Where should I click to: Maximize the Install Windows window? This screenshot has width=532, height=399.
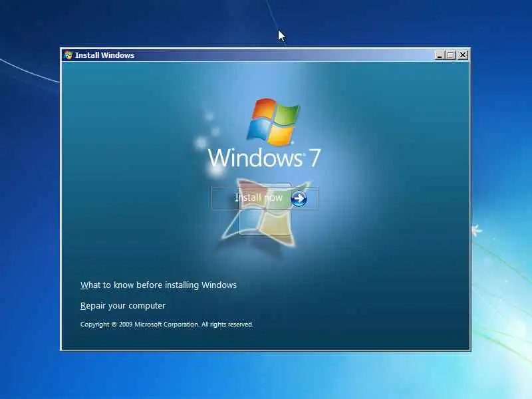coord(451,55)
